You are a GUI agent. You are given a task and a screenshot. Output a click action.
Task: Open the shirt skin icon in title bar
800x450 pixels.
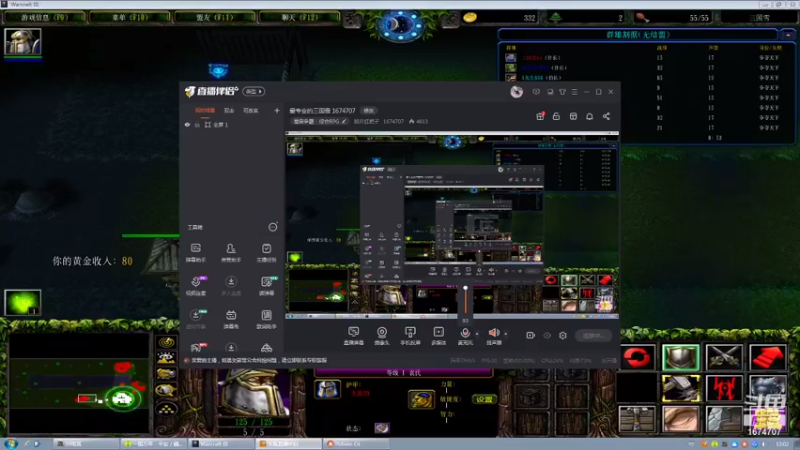562,92
